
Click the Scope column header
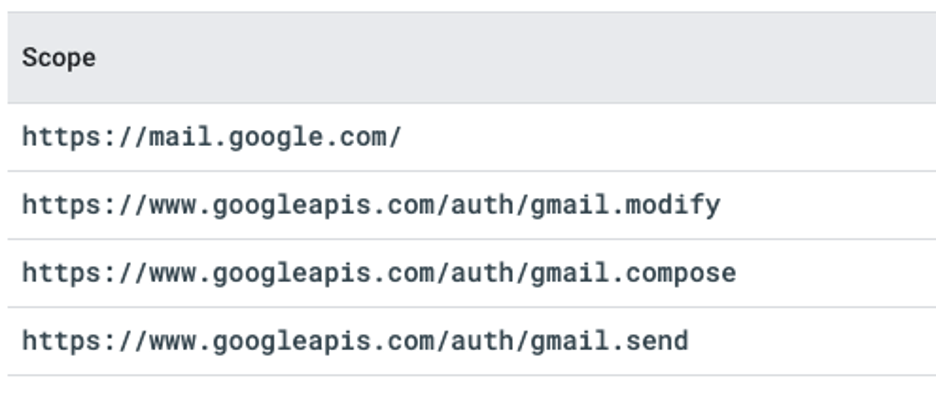pyautogui.click(x=58, y=58)
